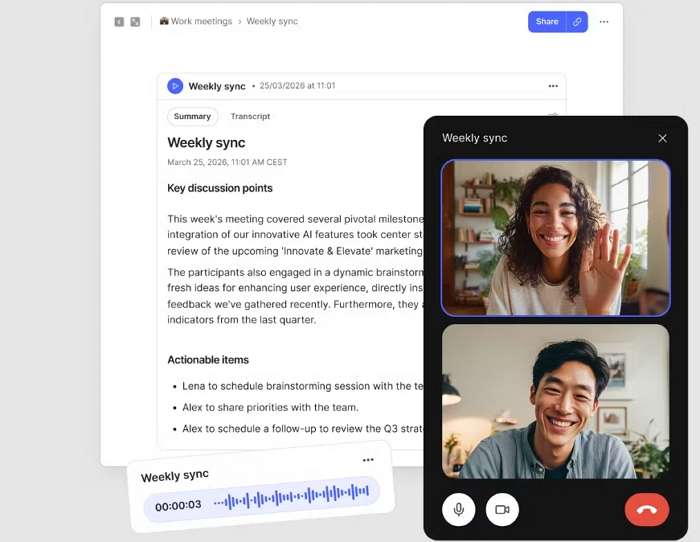The image size is (700, 542).
Task: Click the Weekly sync title in call window
Action: tap(475, 138)
